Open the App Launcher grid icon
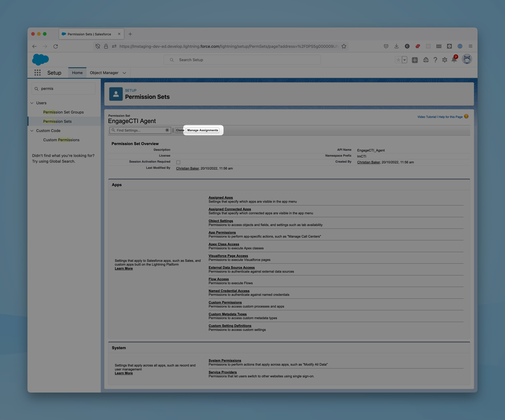The width and height of the screenshot is (505, 420). click(x=37, y=73)
